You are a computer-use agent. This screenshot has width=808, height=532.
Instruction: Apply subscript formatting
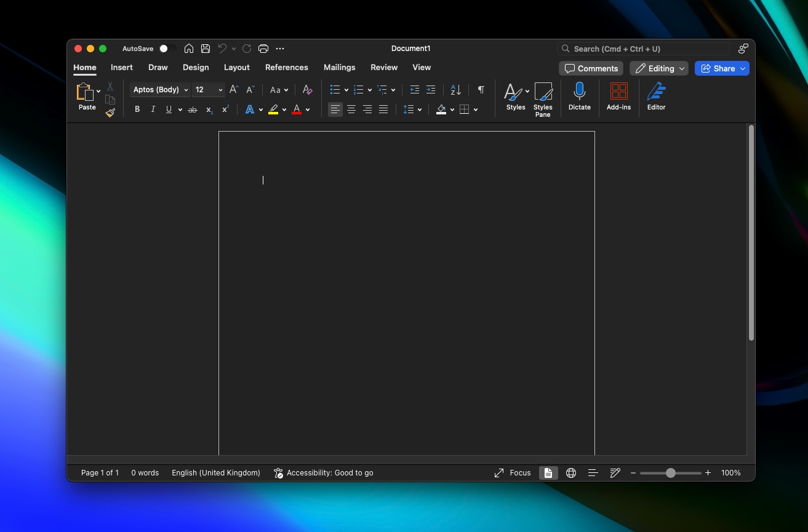pos(208,109)
